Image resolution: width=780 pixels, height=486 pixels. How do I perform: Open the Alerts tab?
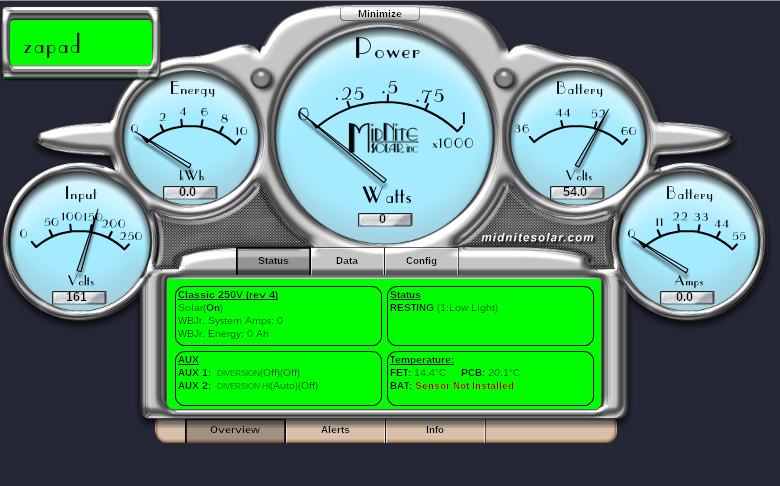[335, 430]
